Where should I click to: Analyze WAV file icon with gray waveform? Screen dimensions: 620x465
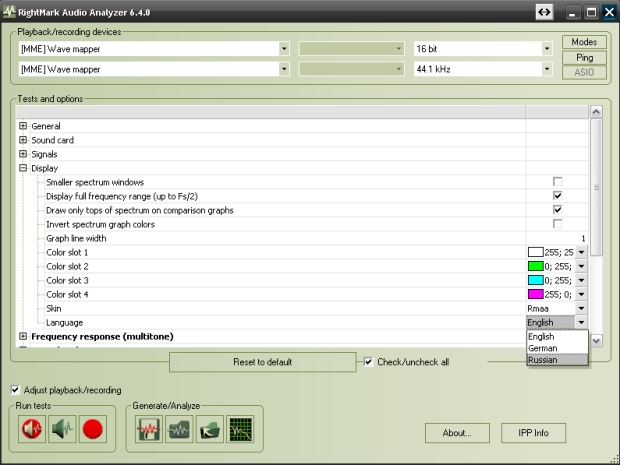(179, 429)
